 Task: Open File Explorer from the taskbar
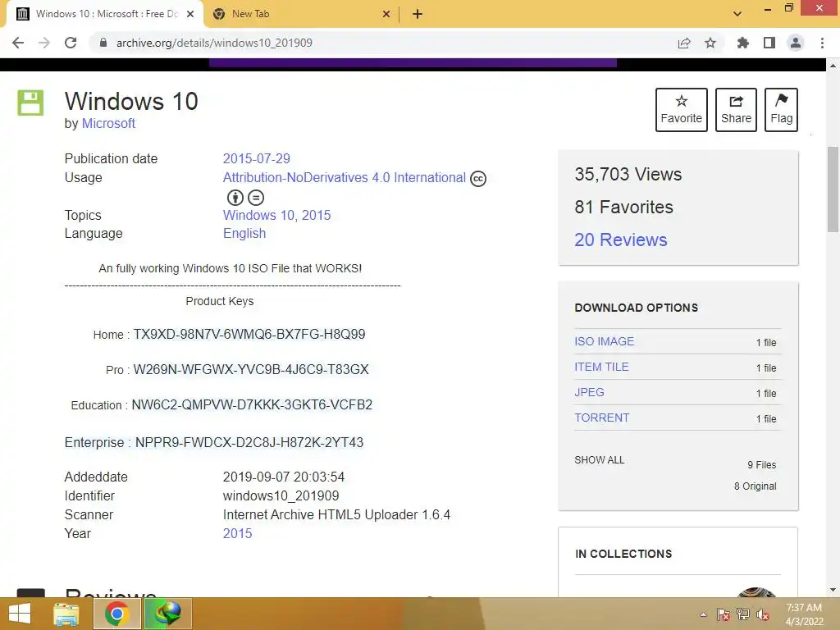tap(66, 614)
